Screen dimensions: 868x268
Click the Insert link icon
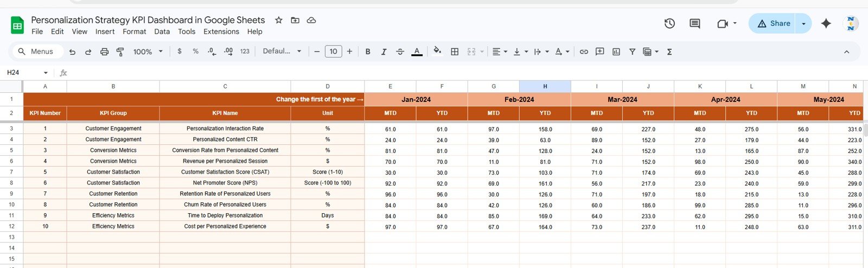[x=584, y=52]
